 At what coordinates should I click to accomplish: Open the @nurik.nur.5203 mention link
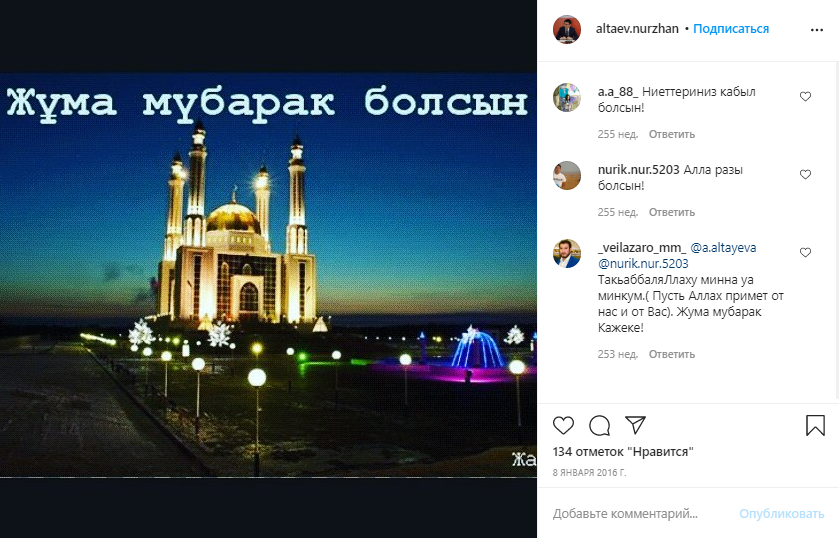[643, 264]
